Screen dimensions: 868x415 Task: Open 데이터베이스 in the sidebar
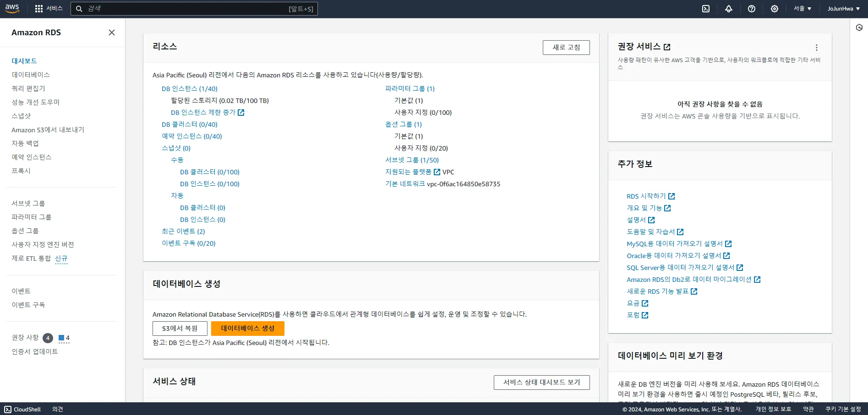[31, 75]
